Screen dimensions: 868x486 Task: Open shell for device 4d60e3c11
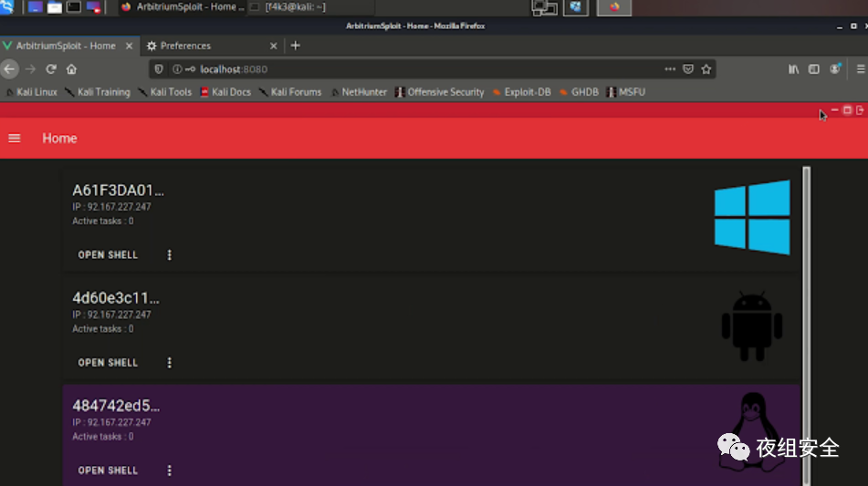click(108, 363)
